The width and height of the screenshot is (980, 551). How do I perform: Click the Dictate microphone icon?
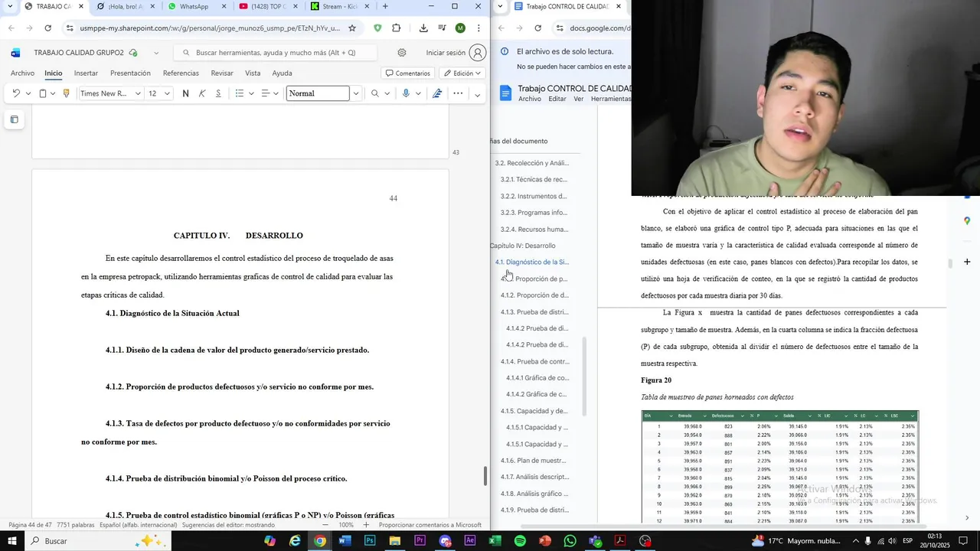(406, 93)
